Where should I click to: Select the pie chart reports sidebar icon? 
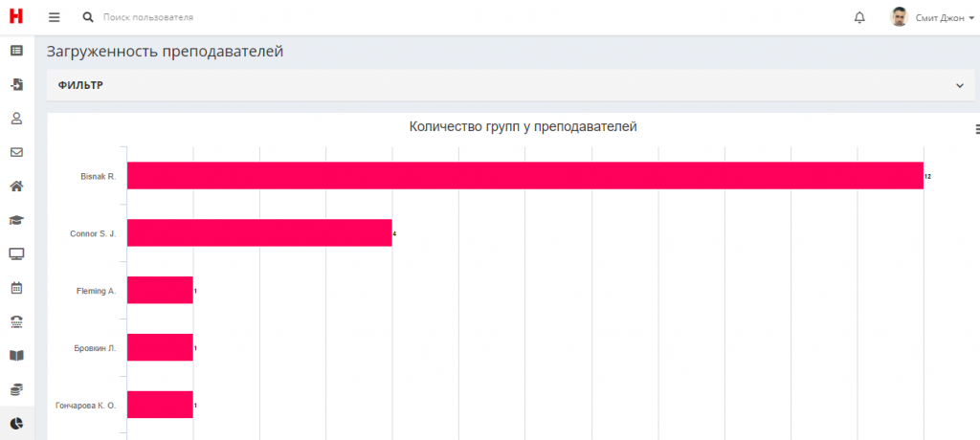click(x=16, y=423)
